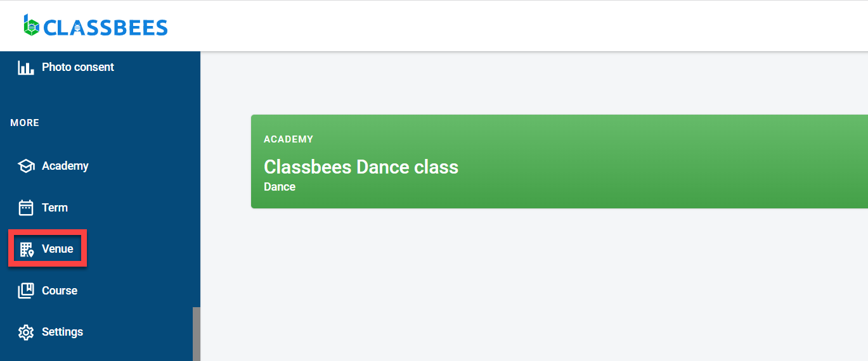Open the Photo consent menu item
This screenshot has width=868, height=361.
pyautogui.click(x=77, y=67)
